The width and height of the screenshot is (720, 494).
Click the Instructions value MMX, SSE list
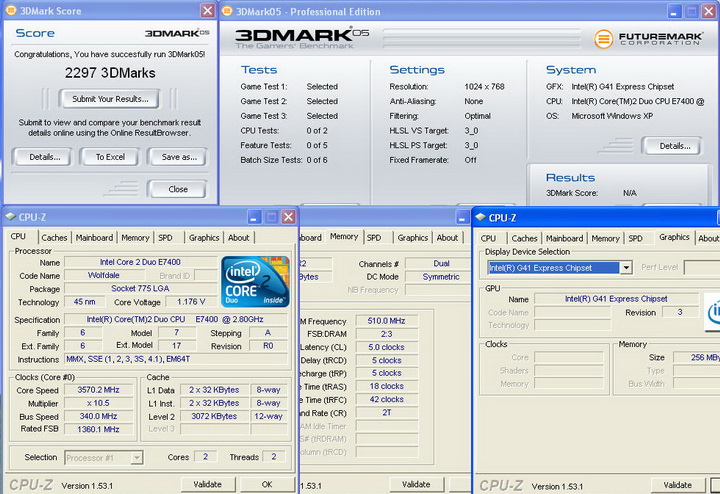point(176,359)
